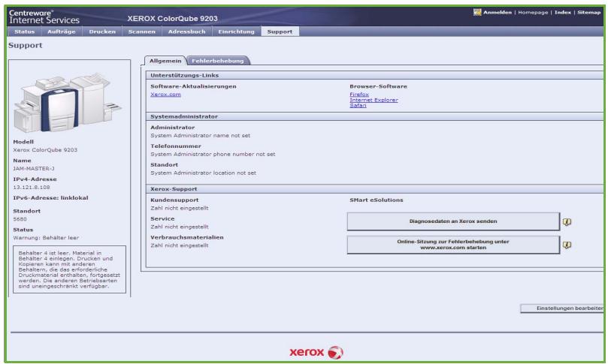Click the Software-Aktualisierungen label
The width and height of the screenshot is (608, 364).
click(193, 86)
